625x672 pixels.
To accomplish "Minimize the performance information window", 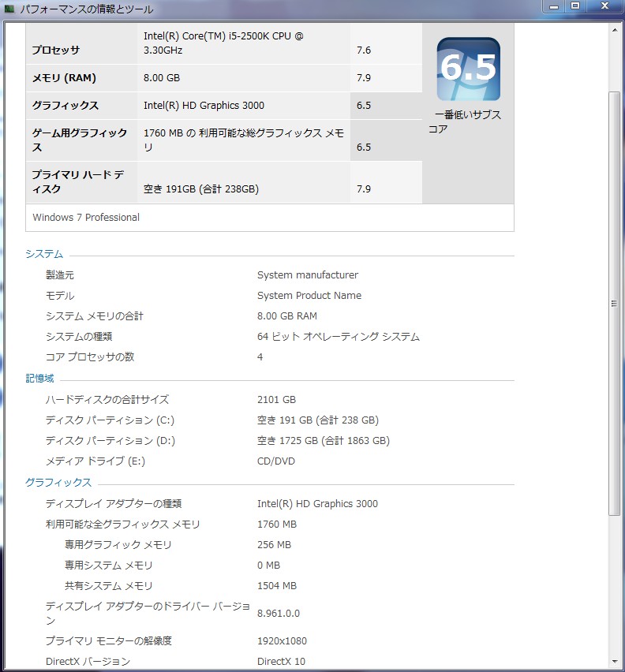I will click(554, 6).
